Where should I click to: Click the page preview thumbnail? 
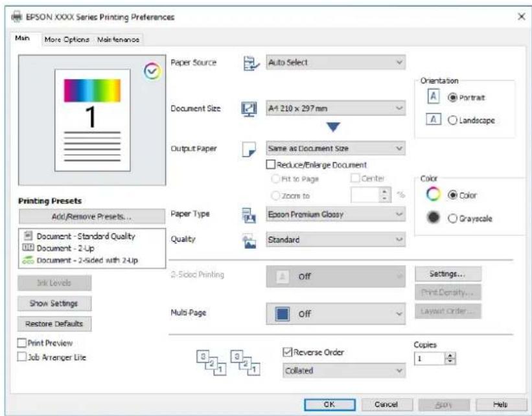point(92,120)
